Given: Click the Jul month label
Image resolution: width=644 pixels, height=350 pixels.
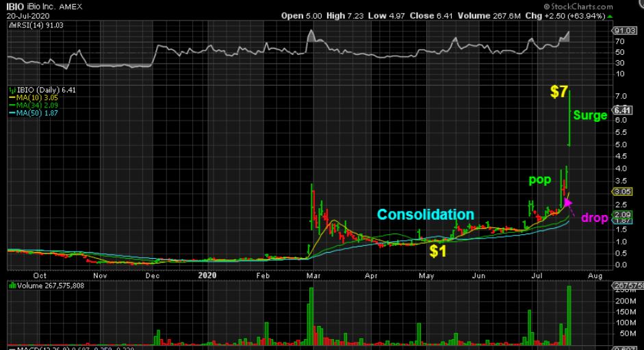Looking at the screenshot, I should tap(537, 275).
